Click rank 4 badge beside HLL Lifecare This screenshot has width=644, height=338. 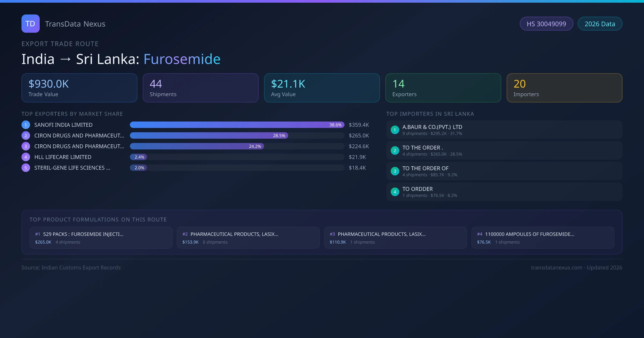pos(26,157)
